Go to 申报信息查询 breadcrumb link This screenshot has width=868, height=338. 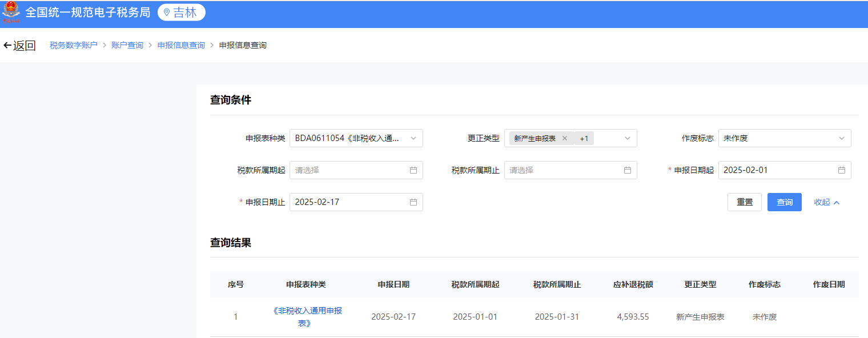[x=181, y=45]
